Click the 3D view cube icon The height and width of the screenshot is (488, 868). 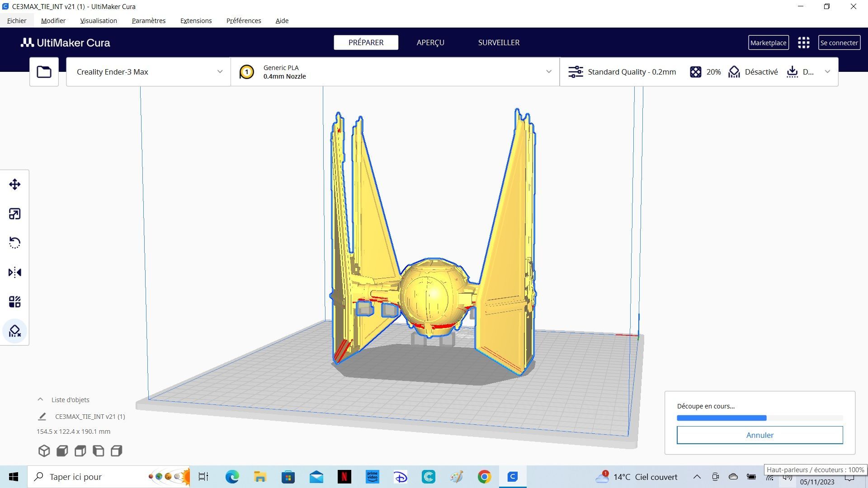[x=44, y=450]
